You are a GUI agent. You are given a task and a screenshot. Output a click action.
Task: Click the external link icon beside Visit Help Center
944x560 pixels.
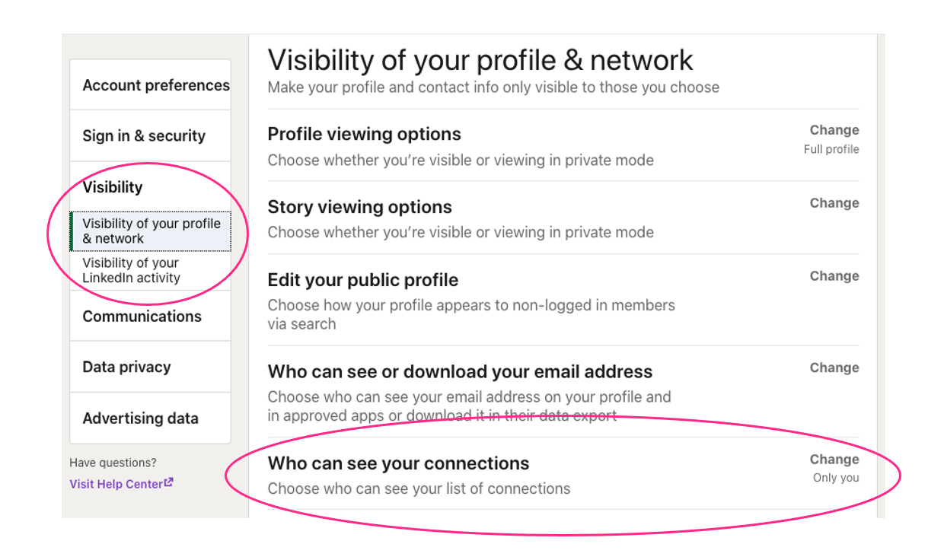click(169, 482)
